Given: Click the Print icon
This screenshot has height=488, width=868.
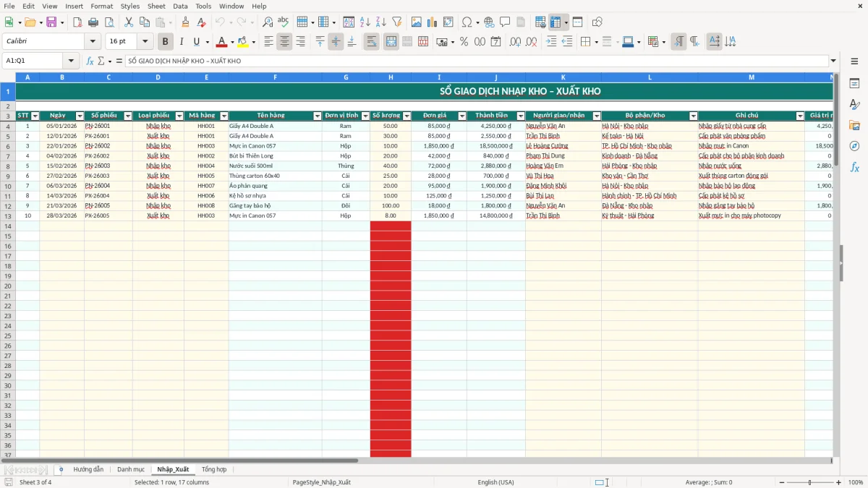Looking at the screenshot, I should (93, 22).
